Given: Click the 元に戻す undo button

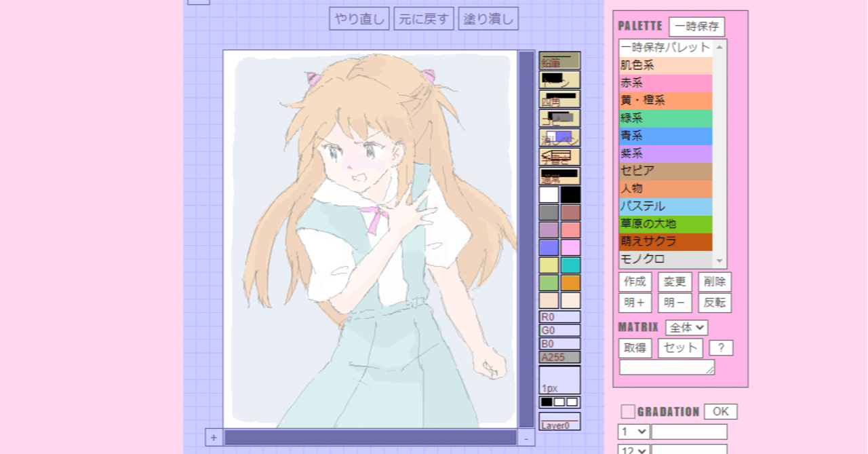Looking at the screenshot, I should tap(423, 18).
